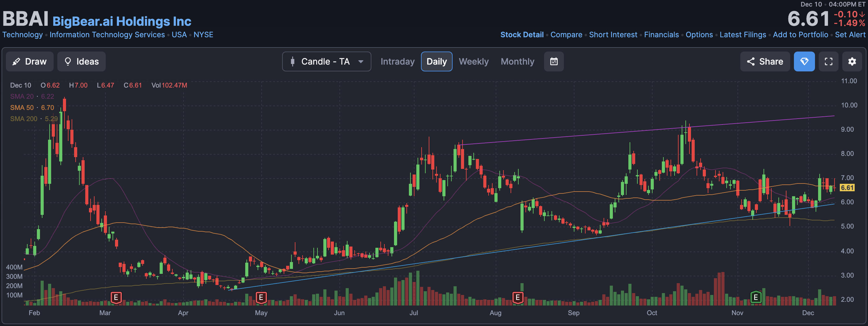The image size is (868, 326).
Task: Open the Short Interest link
Action: (x=613, y=35)
